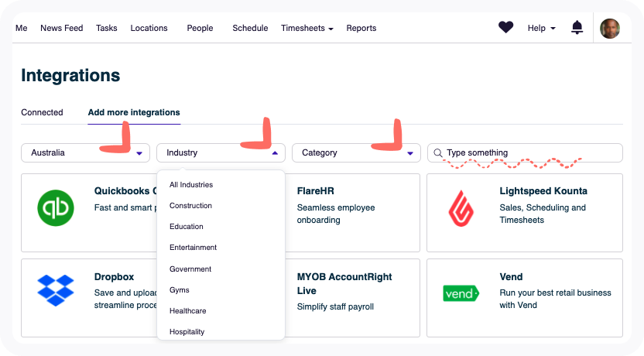Viewport: 644px width, 356px height.
Task: Open the Help menu
Action: click(x=541, y=28)
